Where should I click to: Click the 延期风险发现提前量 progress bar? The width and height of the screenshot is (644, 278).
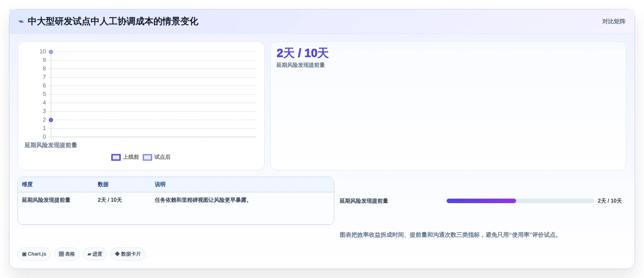520,201
